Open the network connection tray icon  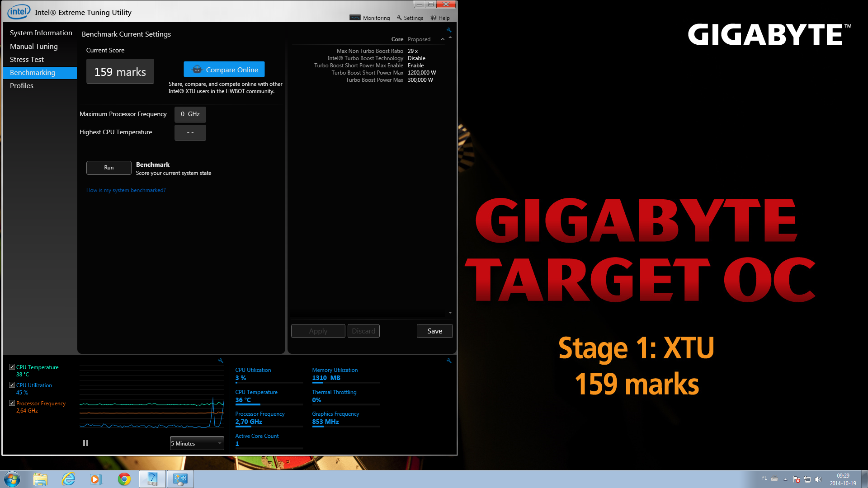coord(807,479)
